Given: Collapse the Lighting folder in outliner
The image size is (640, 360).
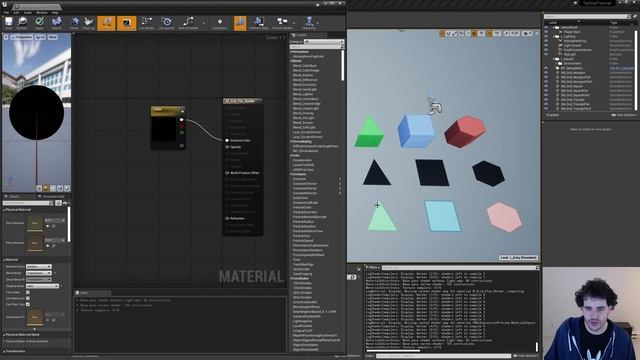Looking at the screenshot, I should coord(554,36).
